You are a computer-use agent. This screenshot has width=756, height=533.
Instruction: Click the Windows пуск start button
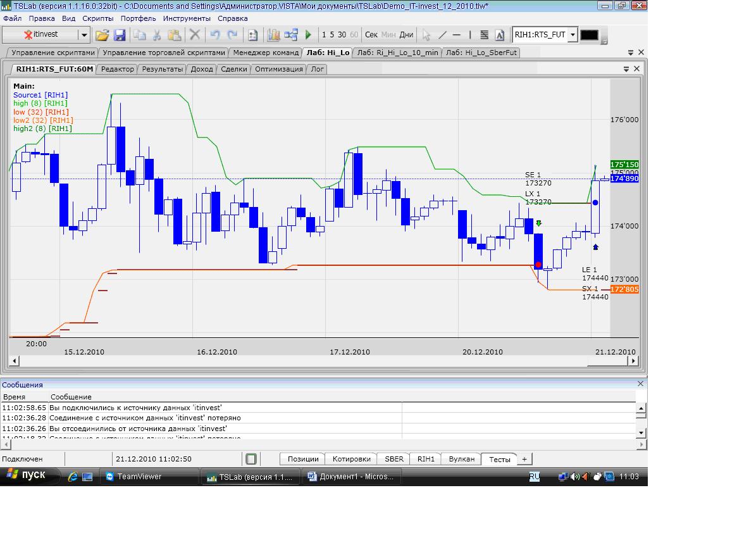[x=30, y=476]
